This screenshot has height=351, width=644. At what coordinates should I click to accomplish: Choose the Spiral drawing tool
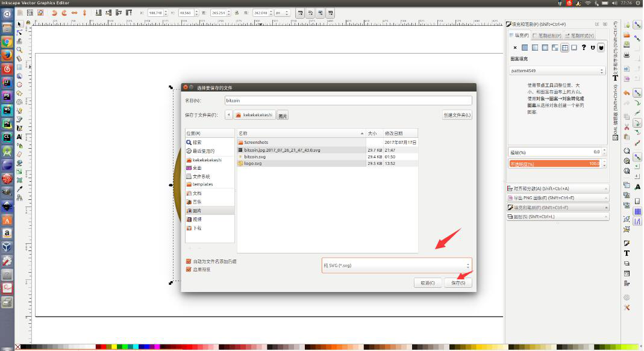point(20,102)
